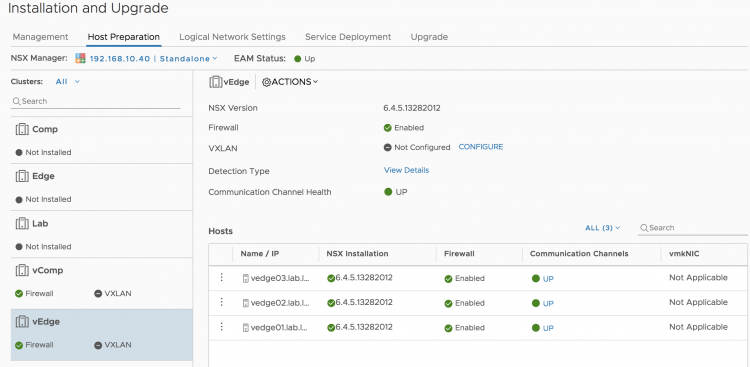Click the Lab cluster icon in the sidebar
This screenshot has height=367, width=750.
pyautogui.click(x=22, y=223)
